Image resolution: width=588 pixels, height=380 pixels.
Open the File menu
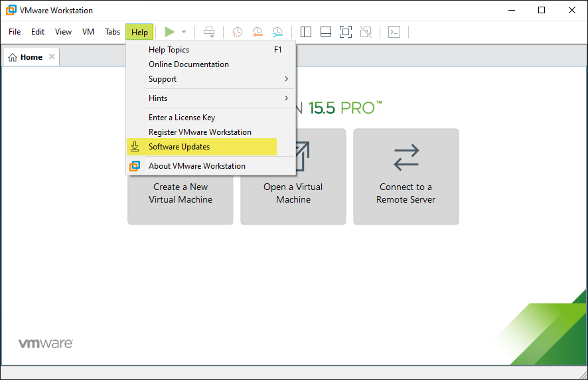(15, 32)
